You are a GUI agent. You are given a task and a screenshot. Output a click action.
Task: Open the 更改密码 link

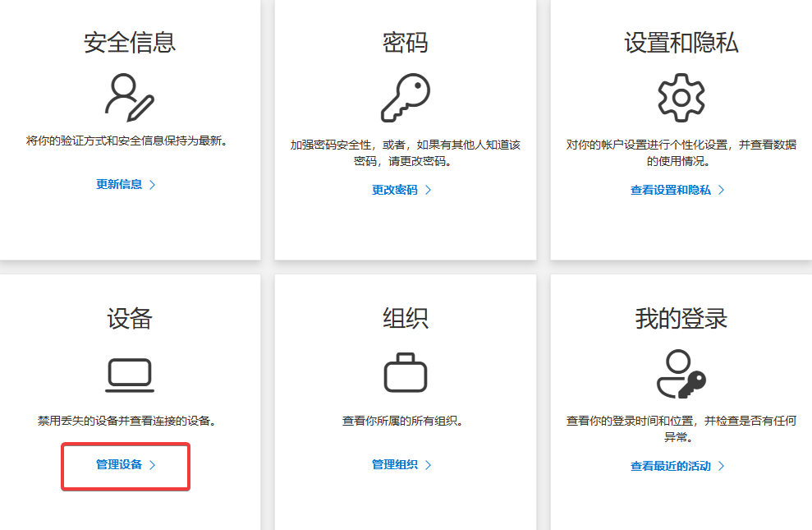pos(397,189)
